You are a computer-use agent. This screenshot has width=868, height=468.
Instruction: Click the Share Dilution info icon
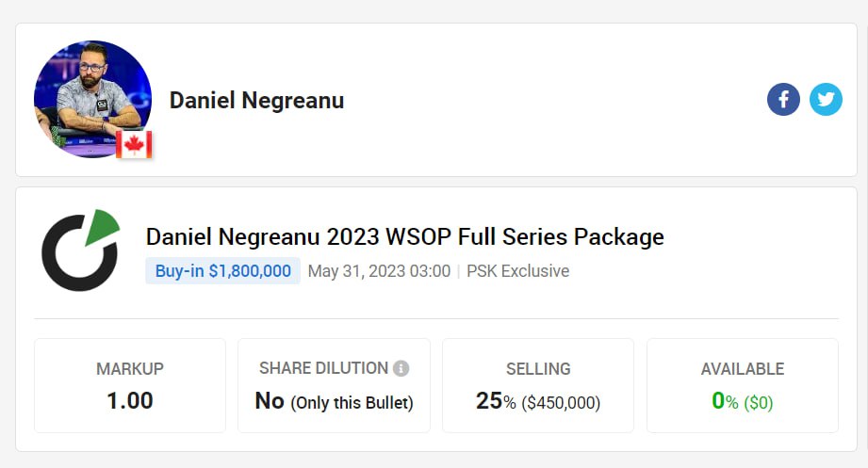401,368
